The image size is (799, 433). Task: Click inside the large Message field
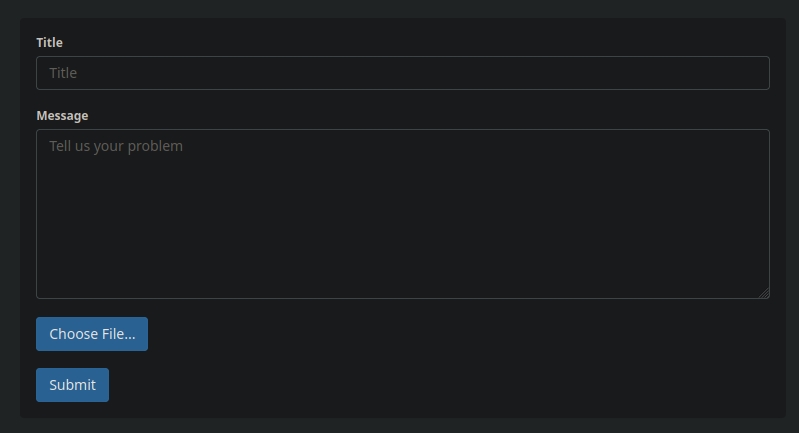point(402,214)
